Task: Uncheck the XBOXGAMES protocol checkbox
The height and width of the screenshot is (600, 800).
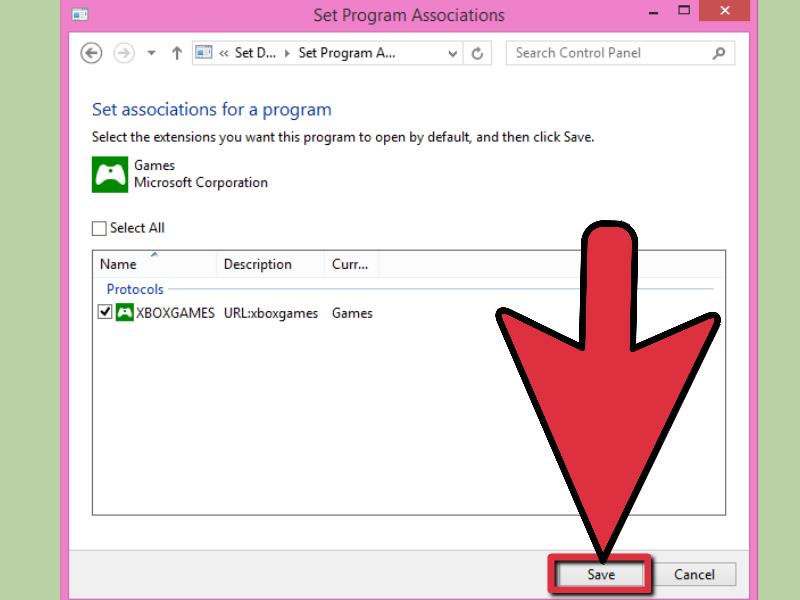Action: pos(105,311)
